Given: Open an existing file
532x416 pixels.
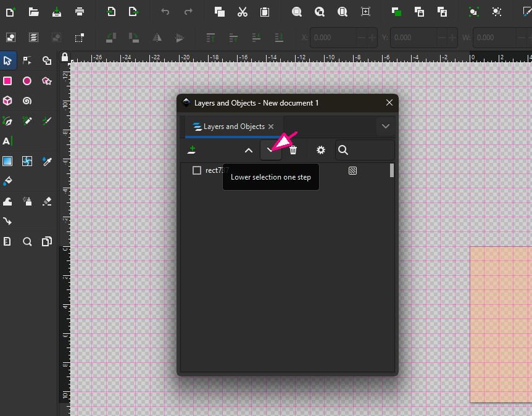Looking at the screenshot, I should [33, 12].
